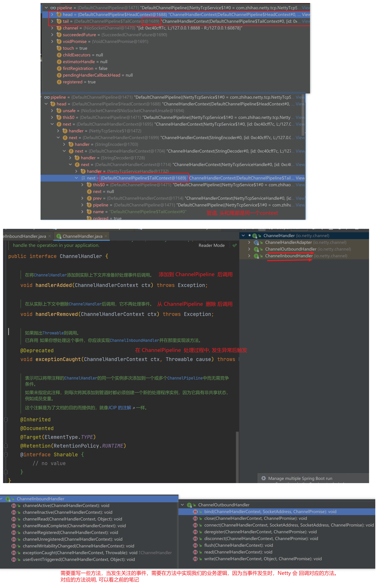Viewport: 380px width, 588px height.
Task: Collapse the ChannelHandler root hierarchy node
Action: coord(243,236)
